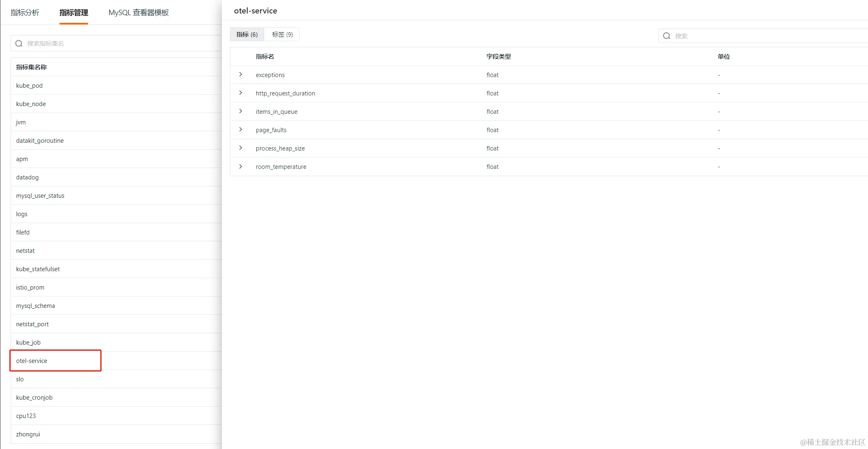Click the float type in exceptions row
Viewport: 868px width, 449px height.
pos(493,75)
